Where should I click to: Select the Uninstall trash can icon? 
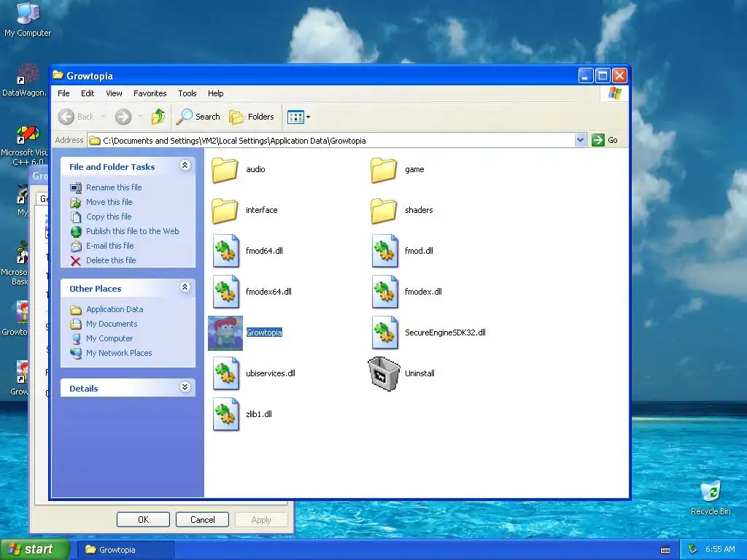pyautogui.click(x=384, y=374)
